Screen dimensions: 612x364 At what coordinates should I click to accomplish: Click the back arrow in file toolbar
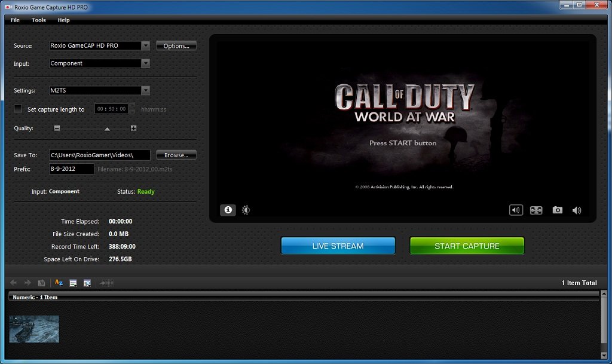click(x=14, y=283)
